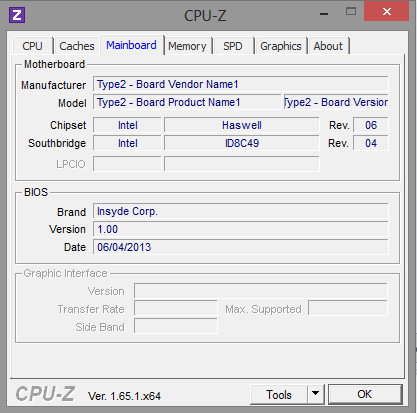Click the Haswell chipset field
417x413 pixels.
(x=242, y=125)
